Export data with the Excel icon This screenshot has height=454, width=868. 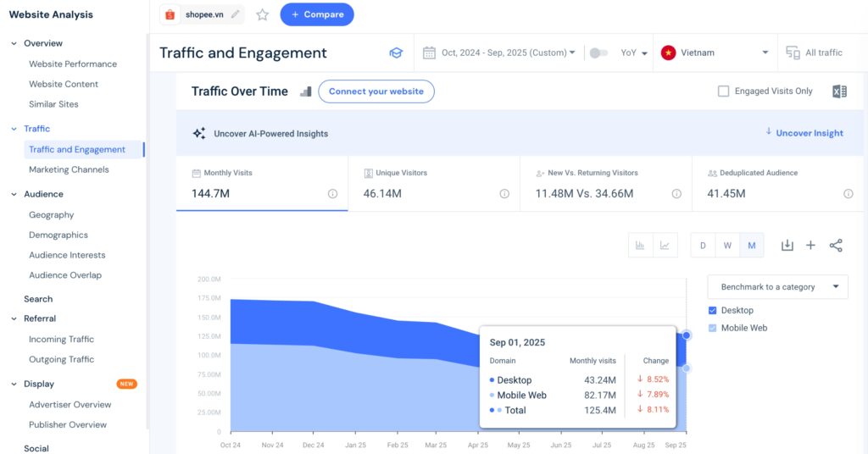tap(839, 91)
